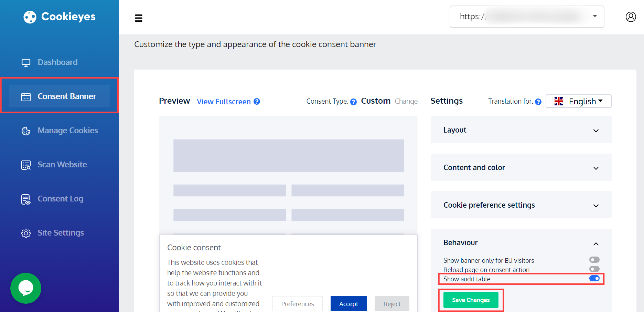
Task: Open the English language dropdown
Action: coord(579,101)
